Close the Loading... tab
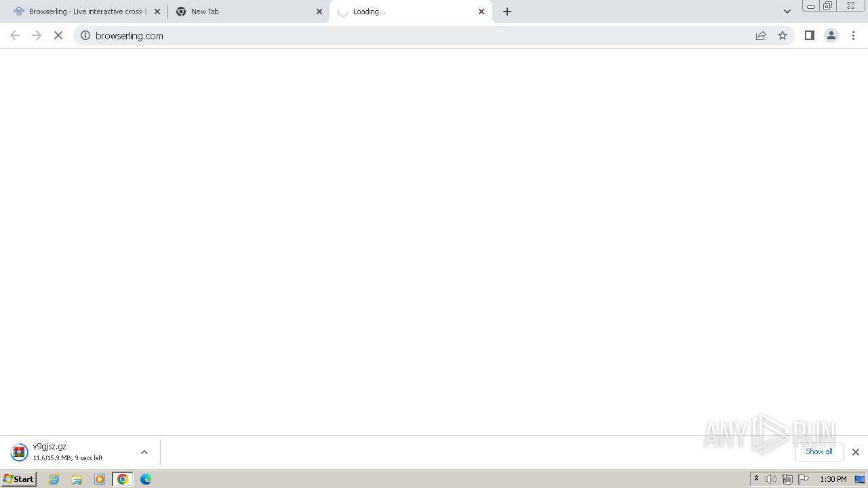The height and width of the screenshot is (488, 868). coord(481,12)
